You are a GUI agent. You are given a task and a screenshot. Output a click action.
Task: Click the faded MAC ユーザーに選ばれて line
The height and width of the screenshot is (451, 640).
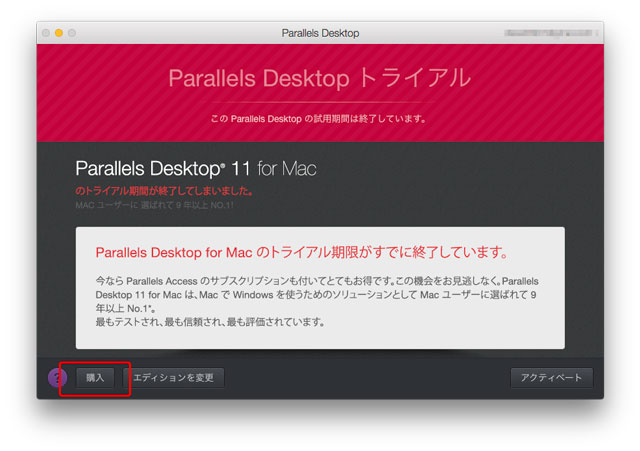point(155,205)
